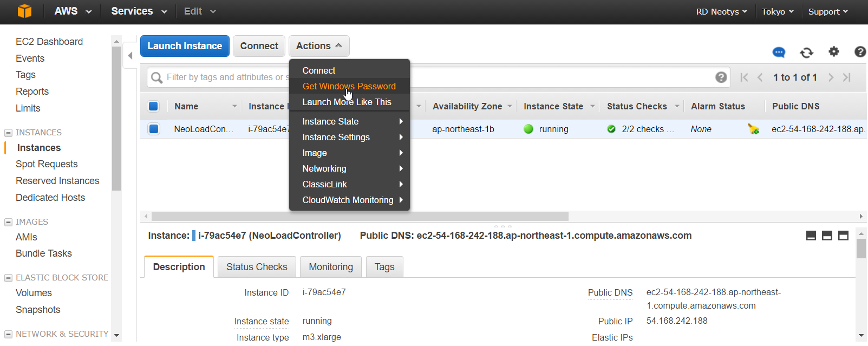
Task: Open Spot Requests in sidebar
Action: point(47,164)
